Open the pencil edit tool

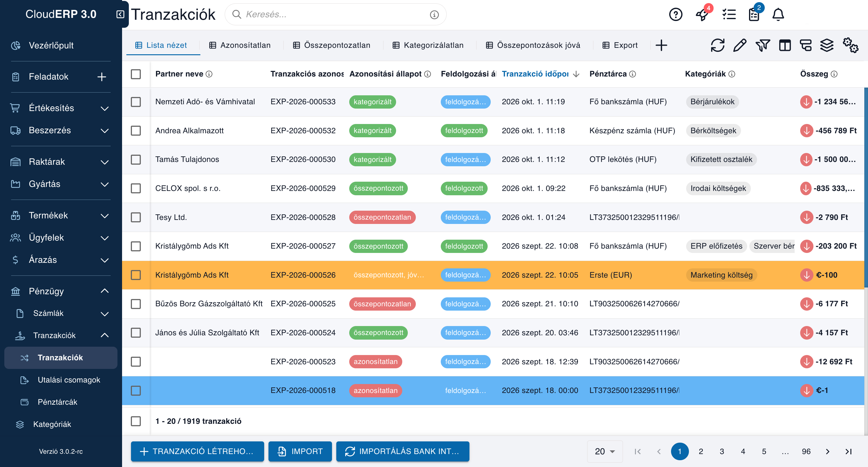tap(740, 45)
